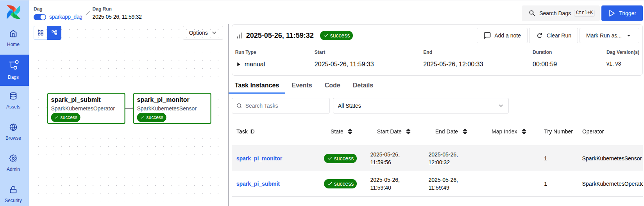Screen dimensions: 644x206
Task: Click the Airflow logo icon
Action: (14, 12)
